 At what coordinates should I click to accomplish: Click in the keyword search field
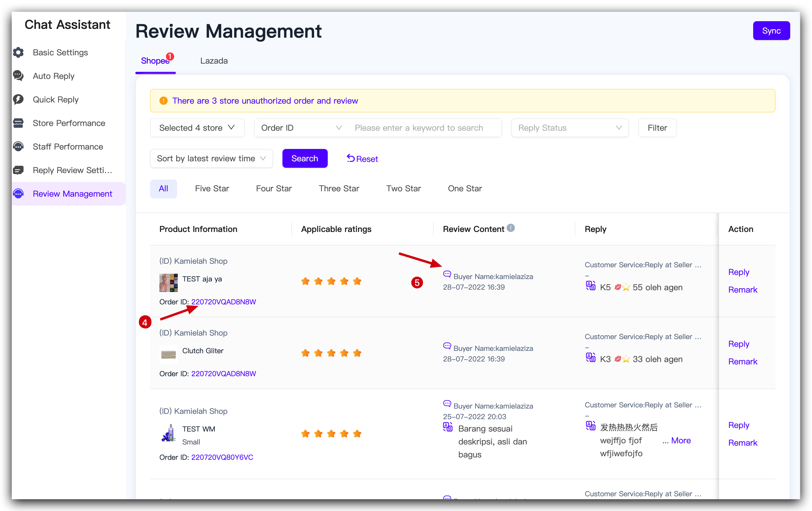coord(425,128)
